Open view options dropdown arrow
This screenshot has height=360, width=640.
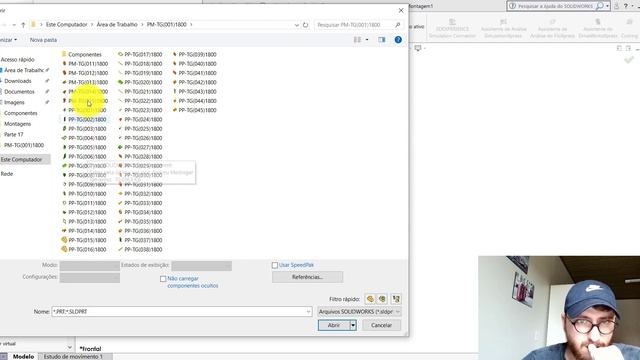tap(367, 40)
